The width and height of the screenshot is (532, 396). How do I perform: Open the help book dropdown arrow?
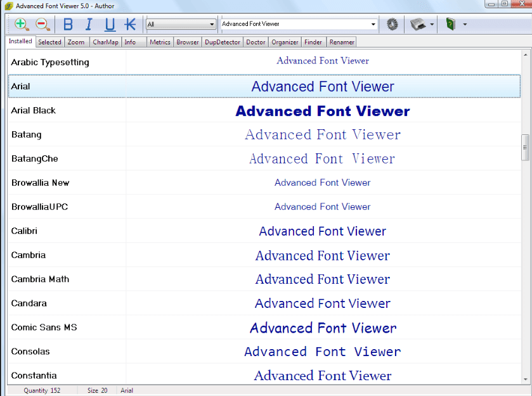pos(465,25)
